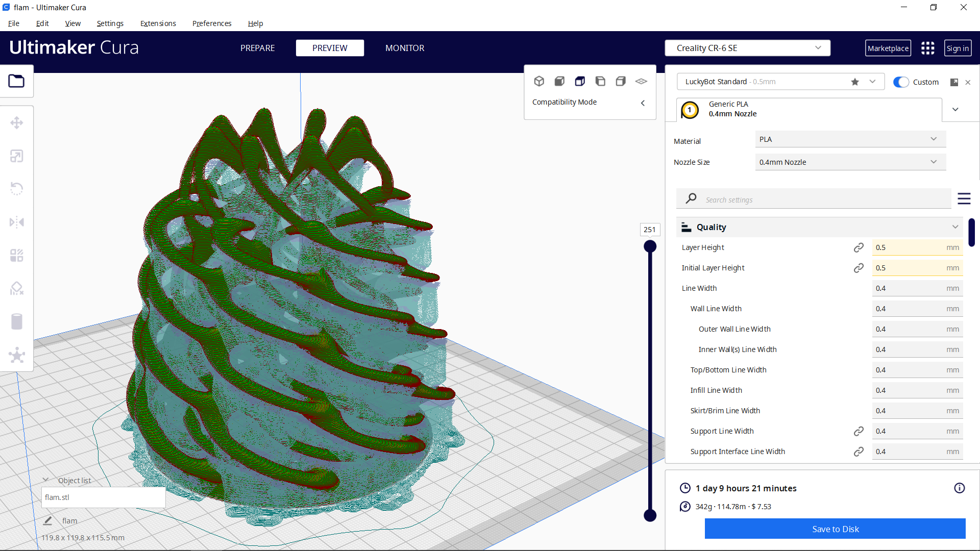
Task: Toggle linked value for Layer Height
Action: click(859, 247)
